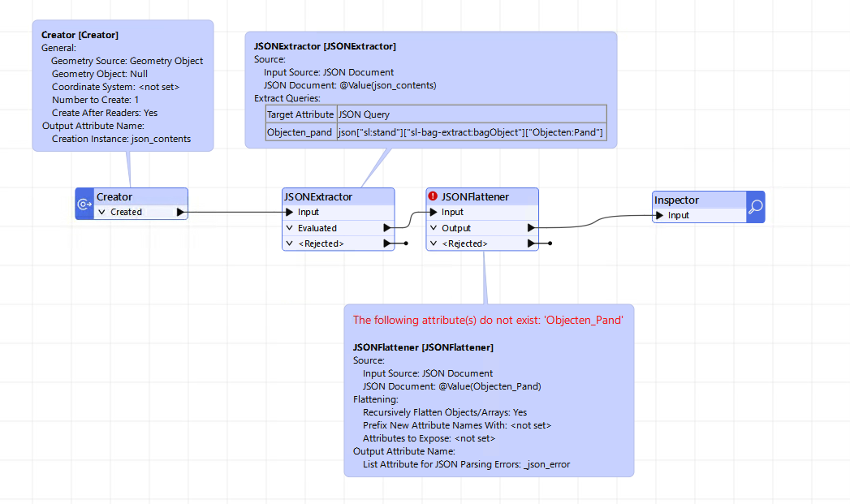Click the JSONFlattener Input port arrow
The width and height of the screenshot is (850, 504).
pyautogui.click(x=434, y=212)
